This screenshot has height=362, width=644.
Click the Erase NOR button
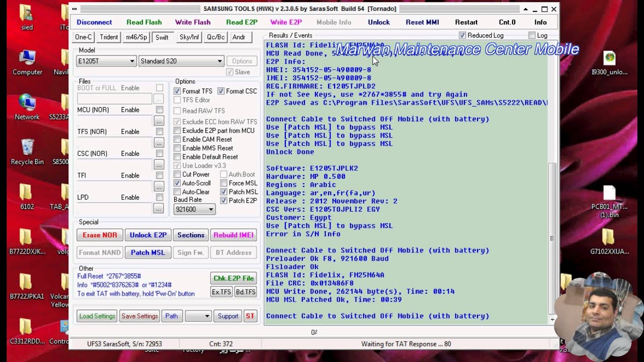click(x=100, y=235)
